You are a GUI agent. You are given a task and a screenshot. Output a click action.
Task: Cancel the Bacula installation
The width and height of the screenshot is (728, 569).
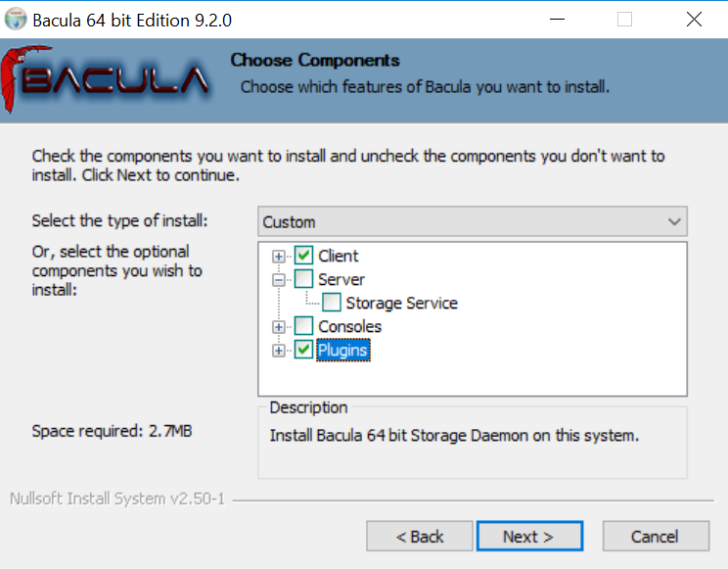click(656, 537)
